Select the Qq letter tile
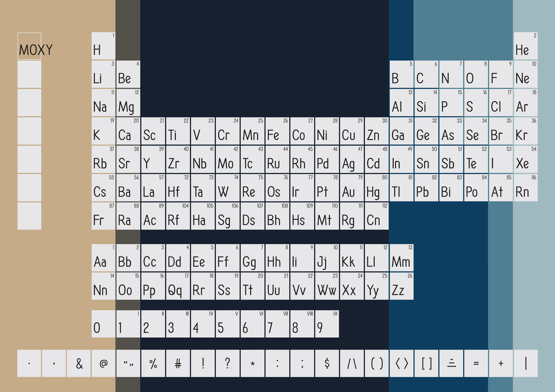This screenshot has height=392, width=555. pos(178,286)
